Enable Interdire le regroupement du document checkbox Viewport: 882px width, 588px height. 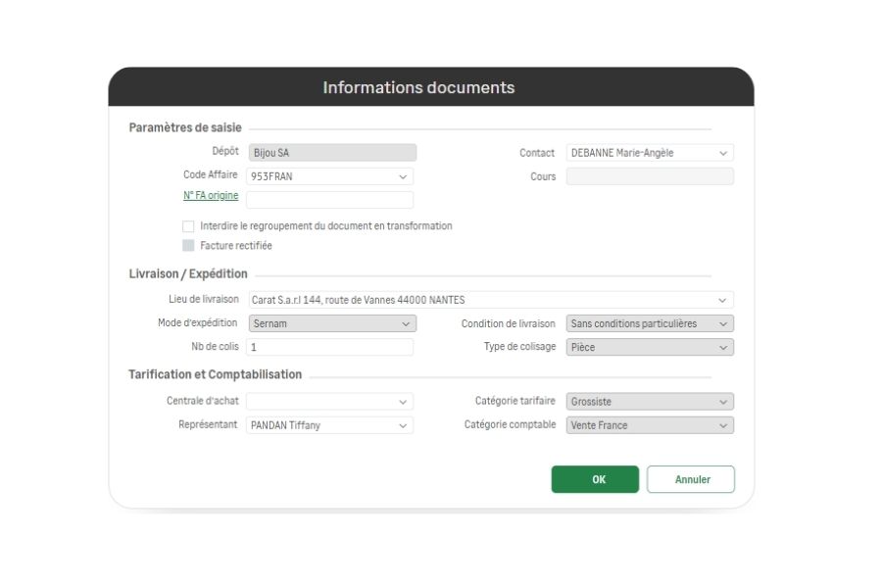point(188,226)
